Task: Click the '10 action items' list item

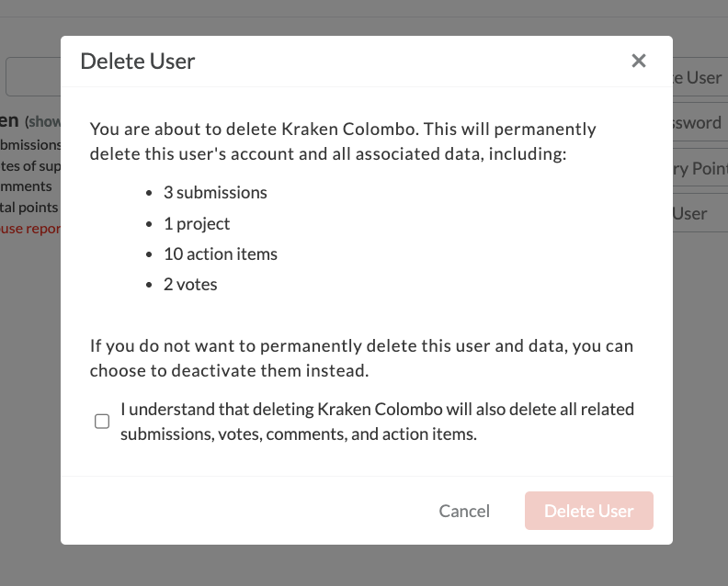Action: (x=221, y=254)
